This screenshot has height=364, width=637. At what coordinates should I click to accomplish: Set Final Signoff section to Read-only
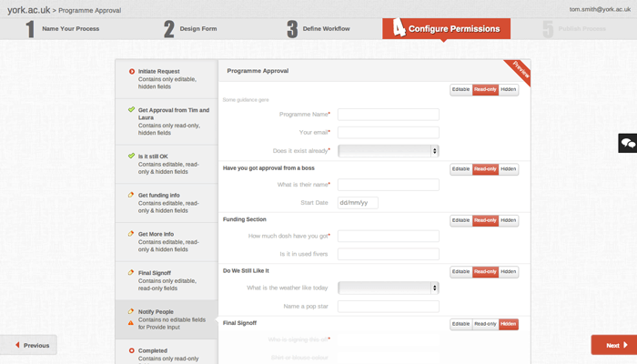(485, 324)
